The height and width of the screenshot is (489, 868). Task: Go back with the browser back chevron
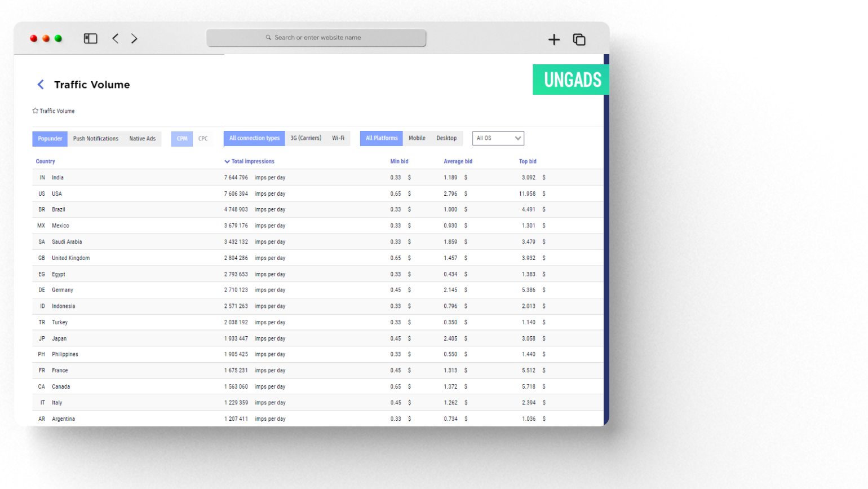tap(116, 38)
